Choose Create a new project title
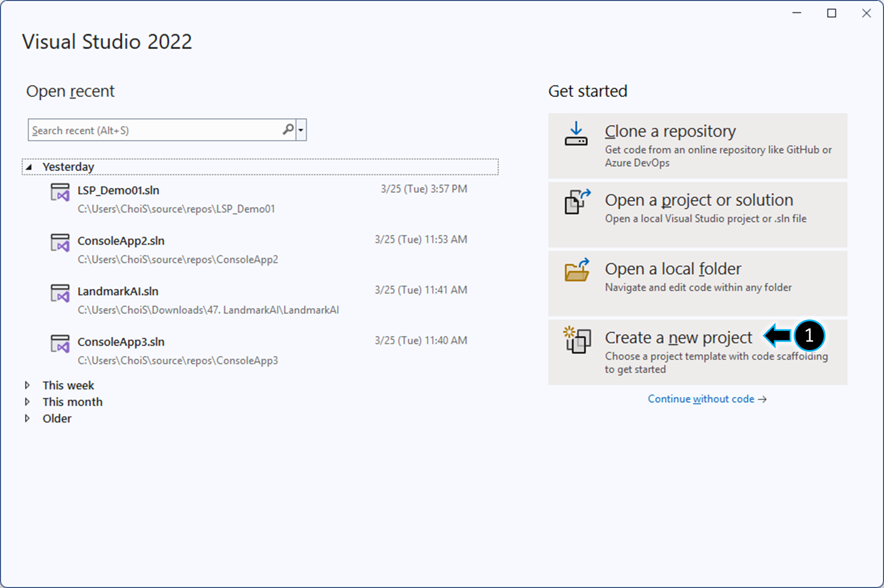The image size is (884, 588). [x=679, y=338]
